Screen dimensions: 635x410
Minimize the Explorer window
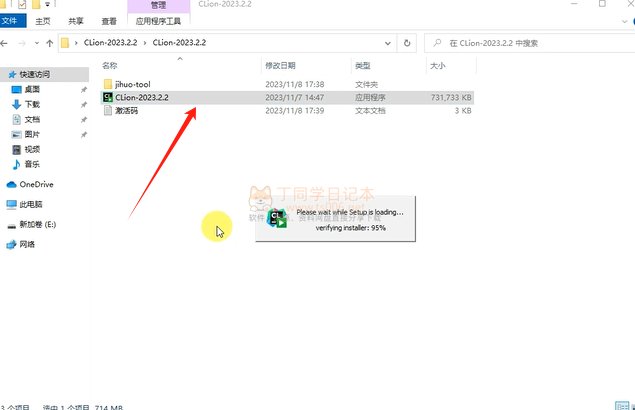(574, 4)
